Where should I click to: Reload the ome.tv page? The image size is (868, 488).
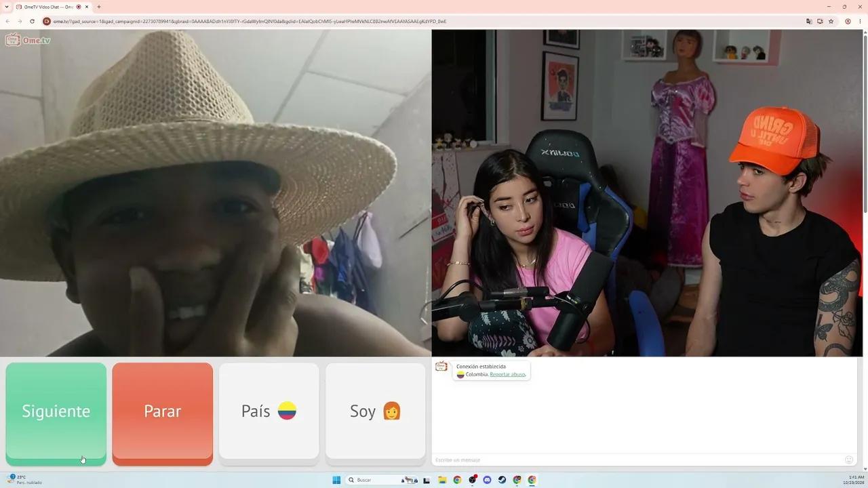pyautogui.click(x=32, y=21)
